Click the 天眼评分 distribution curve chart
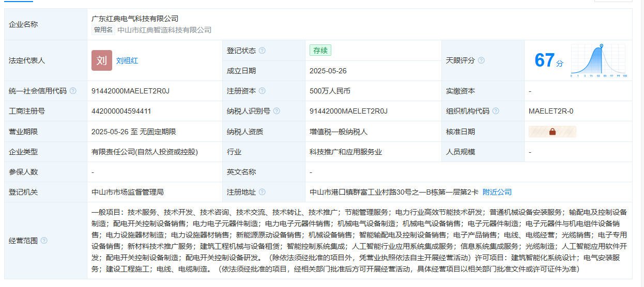Screen dimensions: 644x287 coord(599,60)
